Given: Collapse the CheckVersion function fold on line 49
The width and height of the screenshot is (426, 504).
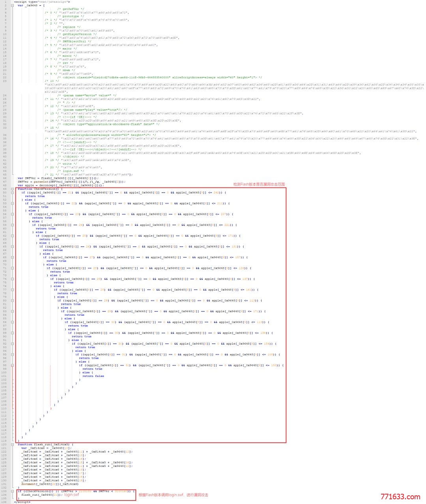Looking at the screenshot, I should pyautogui.click(x=12, y=189).
